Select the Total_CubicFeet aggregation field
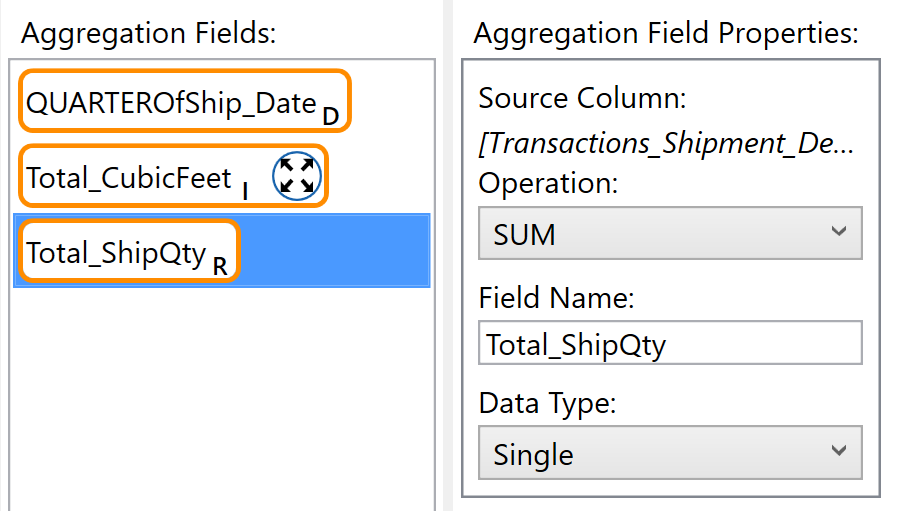This screenshot has width=913, height=511. tap(174, 176)
